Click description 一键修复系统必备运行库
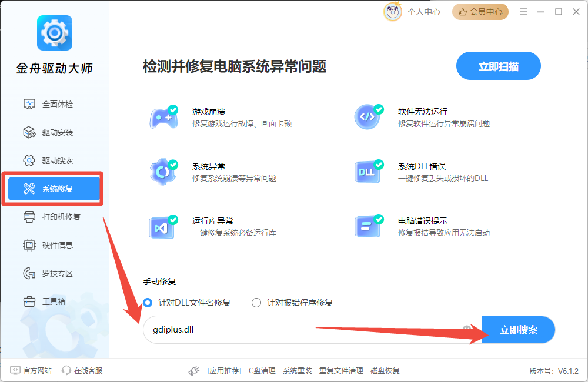588x382 pixels. (235, 233)
